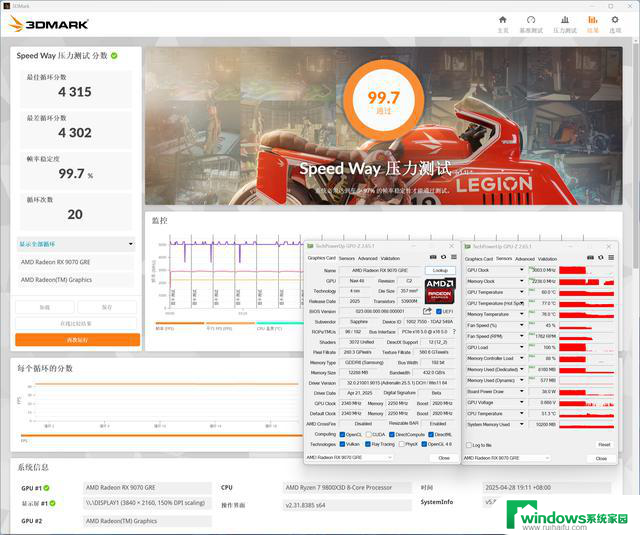Switch to Validation tab in right GPU-Z window
The height and width of the screenshot is (535, 640).
[547, 259]
